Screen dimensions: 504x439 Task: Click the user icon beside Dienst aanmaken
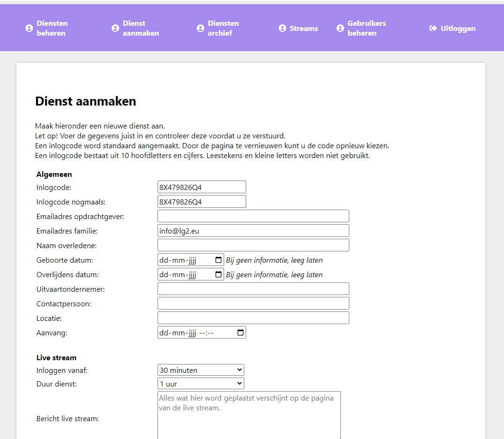click(x=115, y=29)
